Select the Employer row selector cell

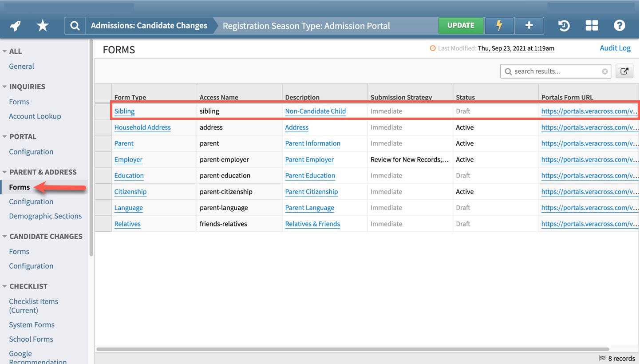point(103,160)
